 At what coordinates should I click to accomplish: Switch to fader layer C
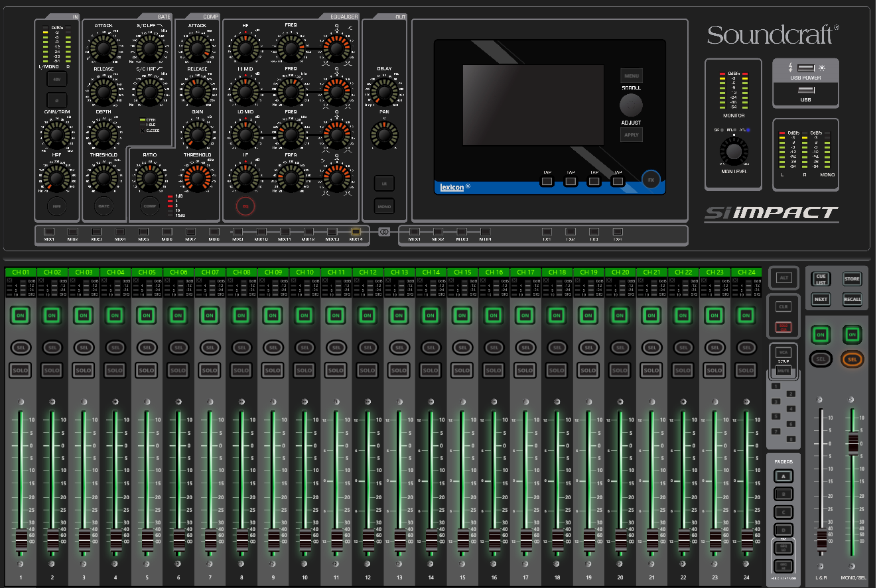(x=784, y=512)
